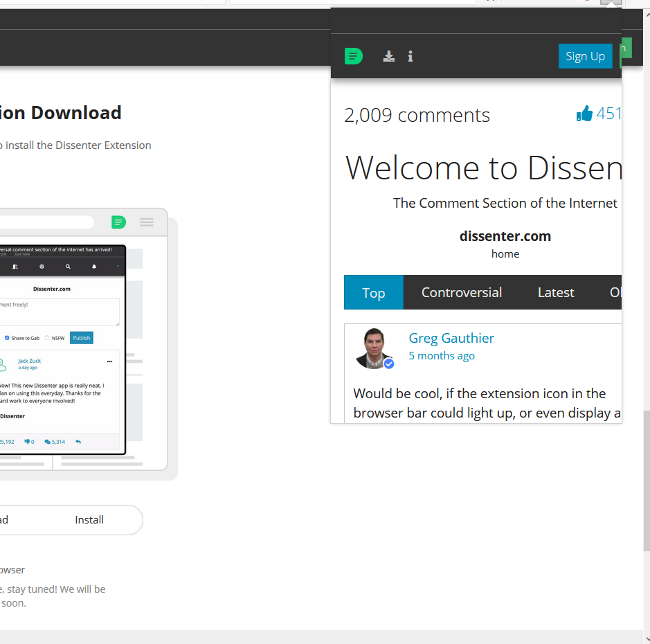Click the dissenter.com domain heading

pos(505,236)
